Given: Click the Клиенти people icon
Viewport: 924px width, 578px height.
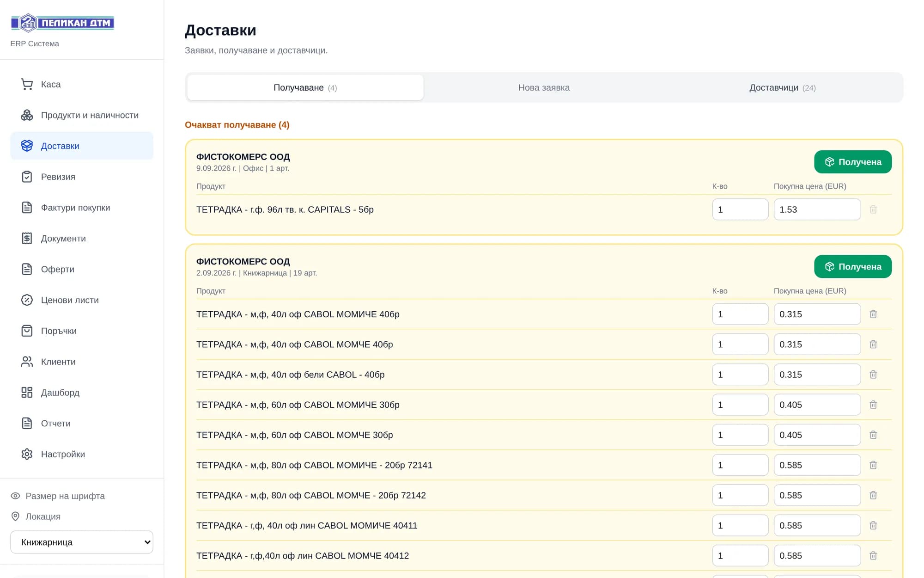Looking at the screenshot, I should (27, 362).
